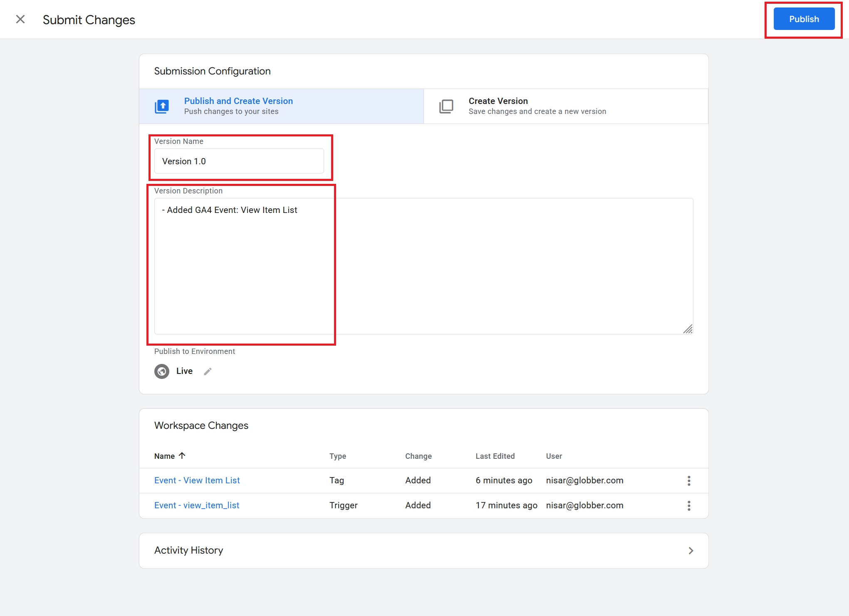Open Event - view_item_list trigger link
This screenshot has height=616, width=849.
pos(197,505)
